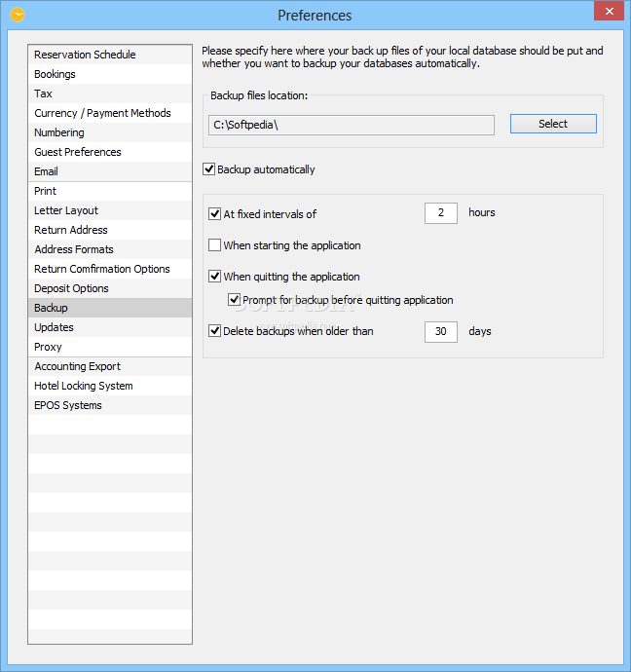Enable When starting the application checkbox
This screenshot has height=672, width=631.
214,244
